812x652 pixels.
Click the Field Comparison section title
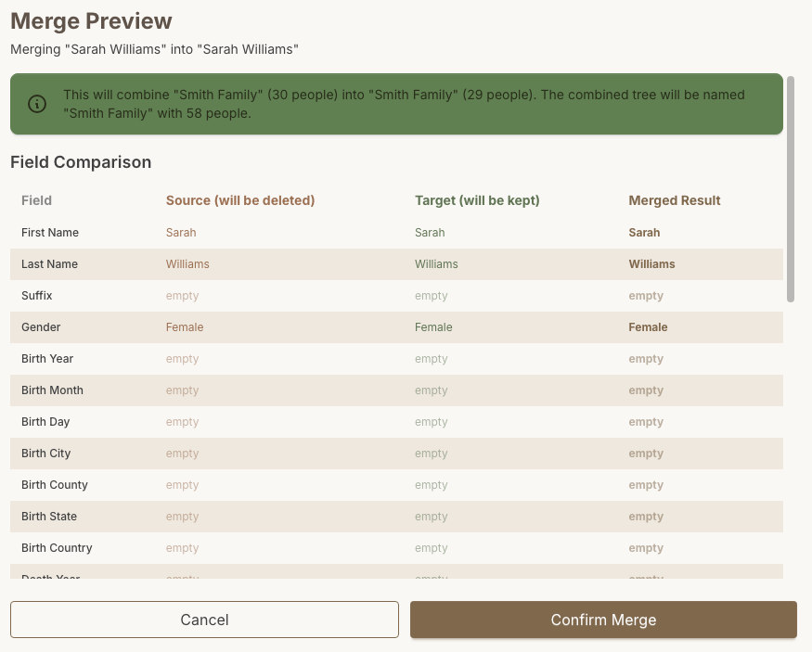81,162
